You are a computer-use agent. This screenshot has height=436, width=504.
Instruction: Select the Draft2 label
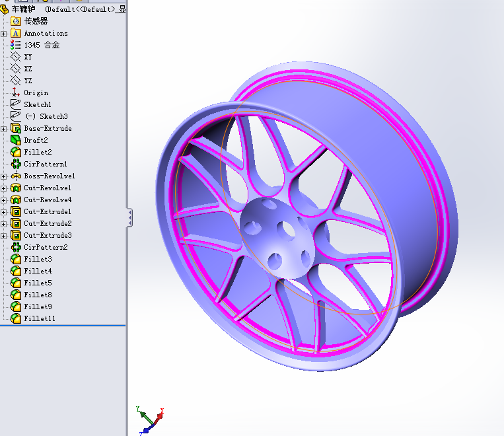(36, 140)
